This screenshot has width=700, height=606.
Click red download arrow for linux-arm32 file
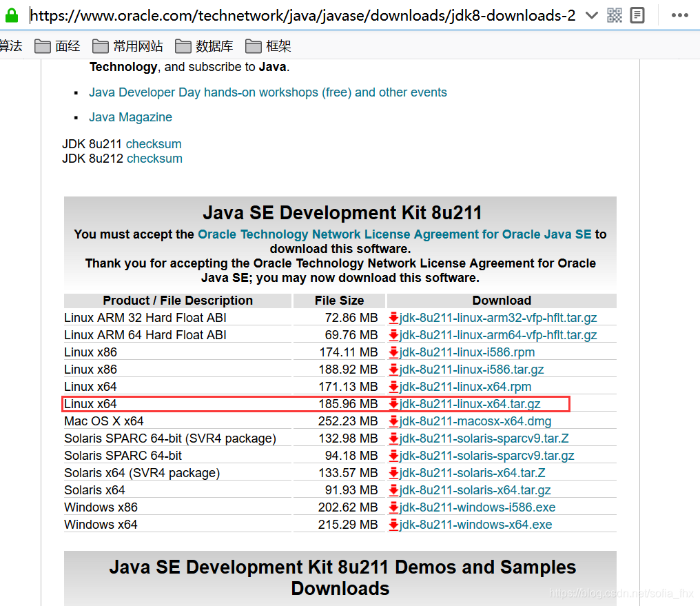click(x=393, y=318)
